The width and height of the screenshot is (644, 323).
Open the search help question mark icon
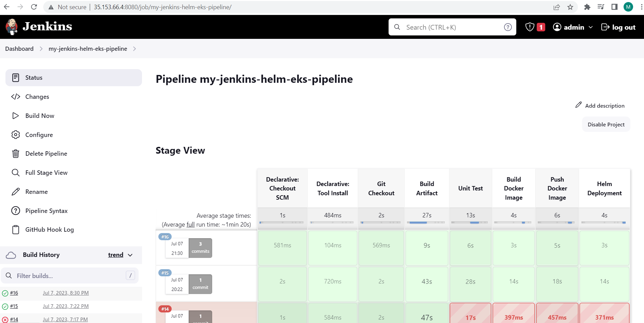pyautogui.click(x=508, y=27)
